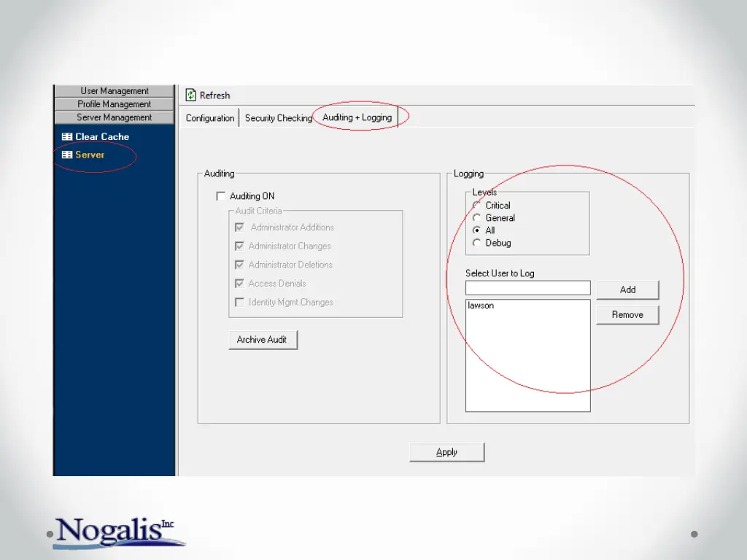Toggle the Administrator Additions checkbox

click(239, 227)
